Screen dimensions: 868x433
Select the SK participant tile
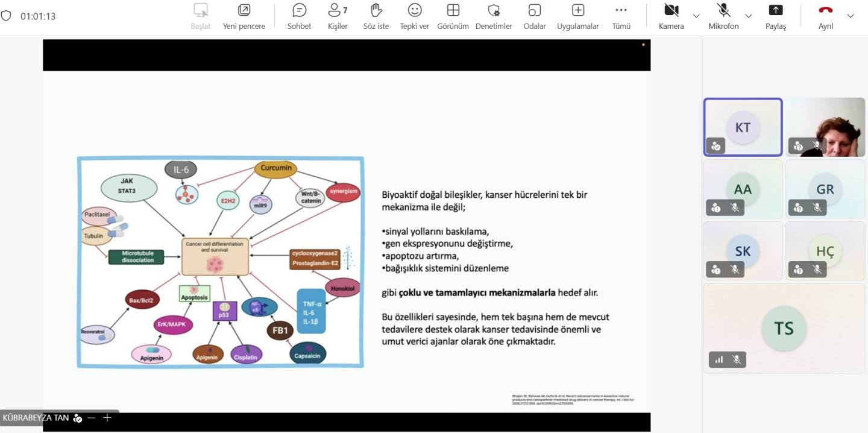point(743,251)
